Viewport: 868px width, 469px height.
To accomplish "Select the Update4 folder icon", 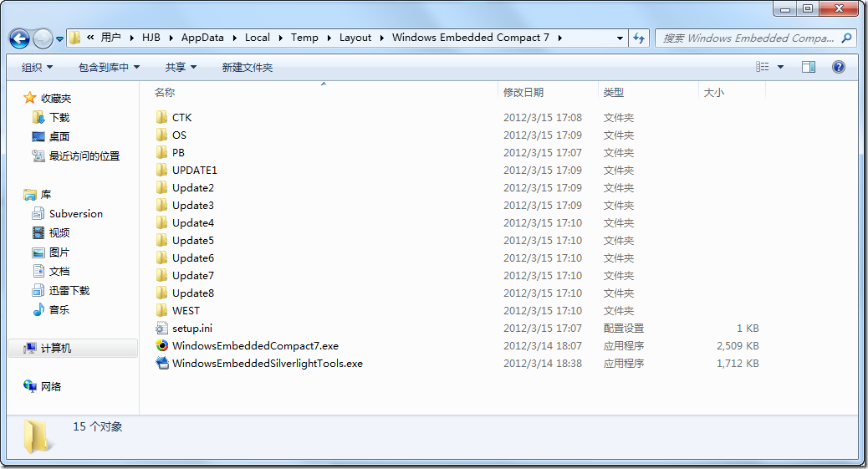I will click(x=161, y=222).
